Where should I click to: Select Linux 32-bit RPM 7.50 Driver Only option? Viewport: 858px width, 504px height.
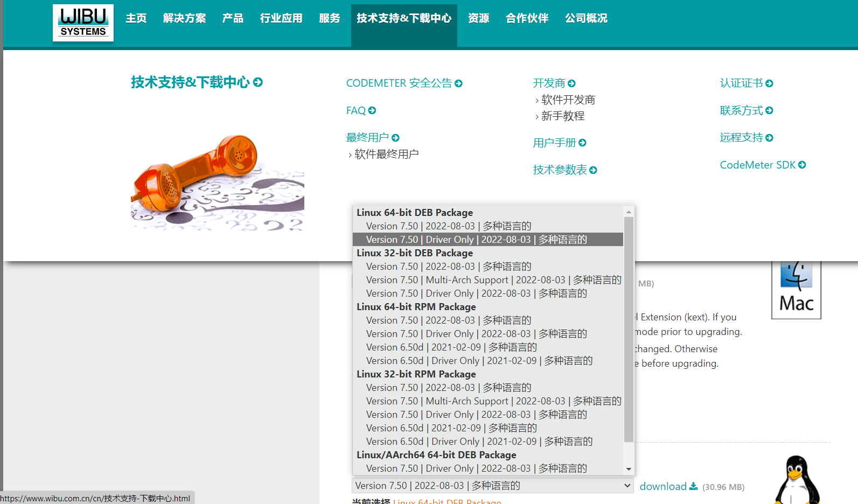488,415
